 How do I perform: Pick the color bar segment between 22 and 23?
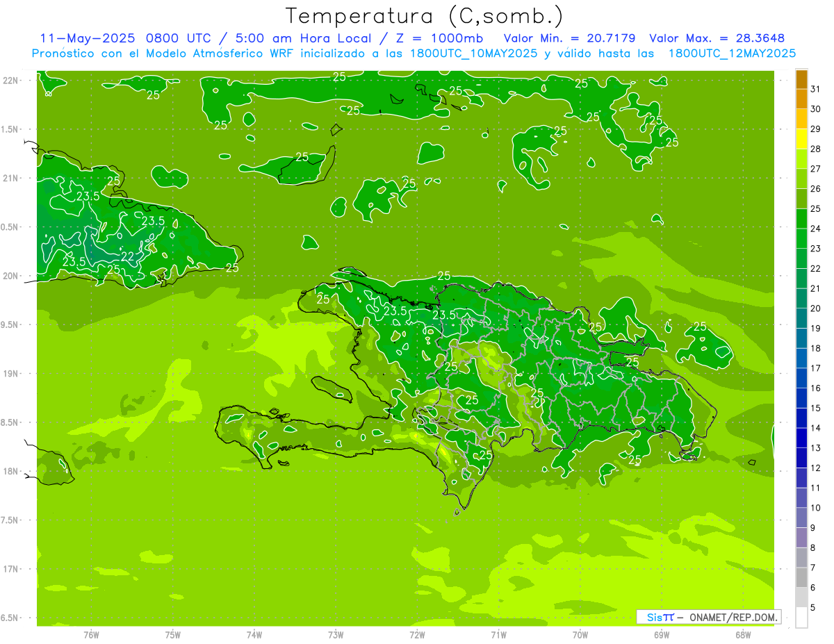click(x=801, y=258)
